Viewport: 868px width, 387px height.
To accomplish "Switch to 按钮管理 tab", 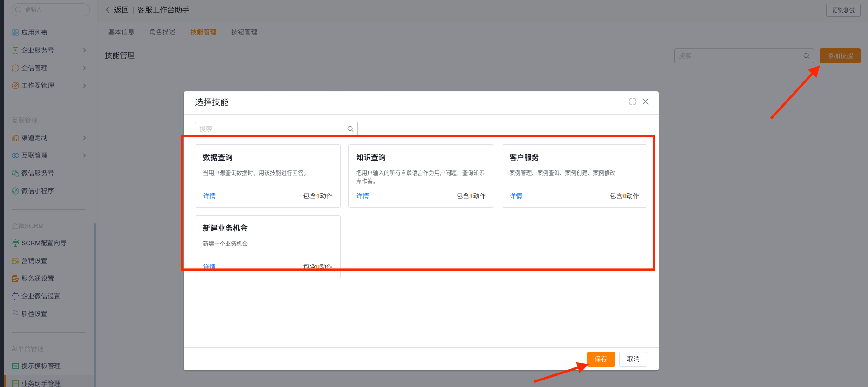I will point(244,32).
